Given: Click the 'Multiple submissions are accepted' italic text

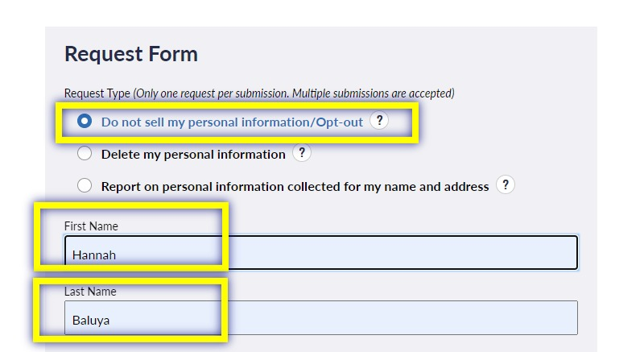Looking at the screenshot, I should (x=372, y=93).
